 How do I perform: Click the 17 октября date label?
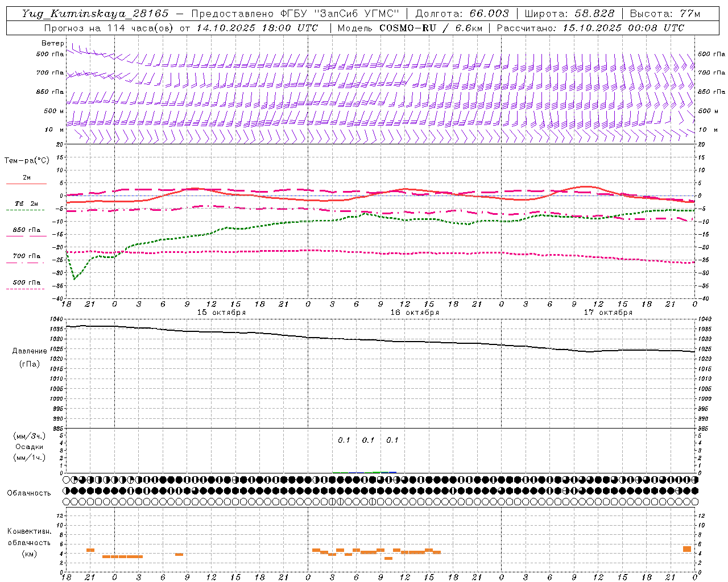(608, 313)
